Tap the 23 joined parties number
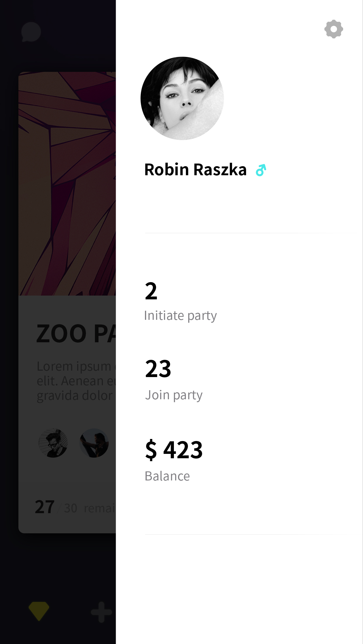Viewport: 363px width, 644px height. (x=158, y=369)
